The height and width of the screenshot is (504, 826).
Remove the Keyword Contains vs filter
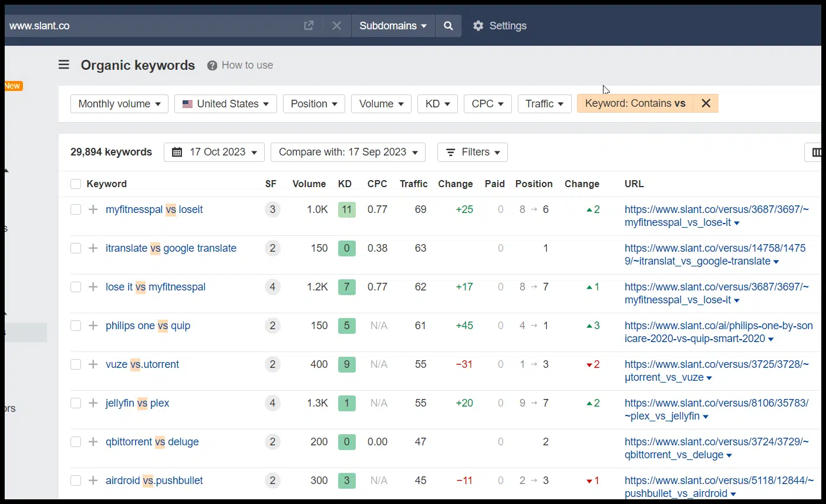point(706,103)
